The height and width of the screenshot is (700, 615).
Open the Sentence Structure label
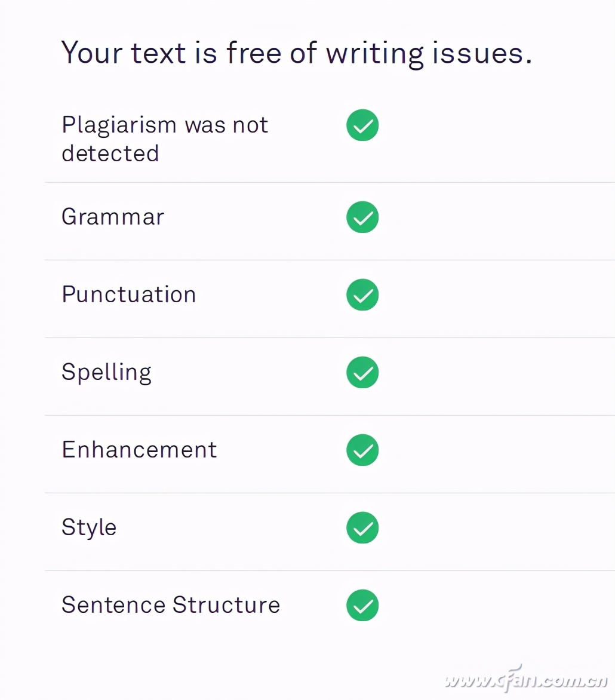[x=171, y=605]
